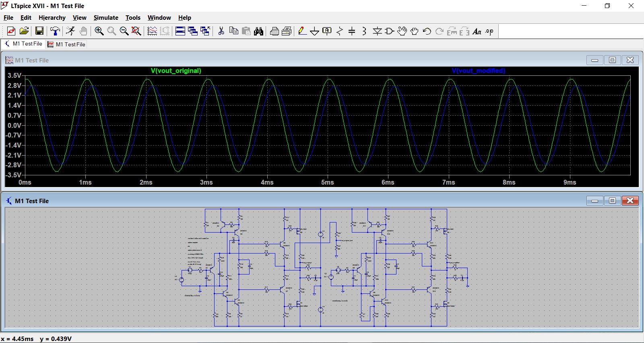The height and width of the screenshot is (343, 644).
Task: Print using the second printer icon
Action: point(287,31)
